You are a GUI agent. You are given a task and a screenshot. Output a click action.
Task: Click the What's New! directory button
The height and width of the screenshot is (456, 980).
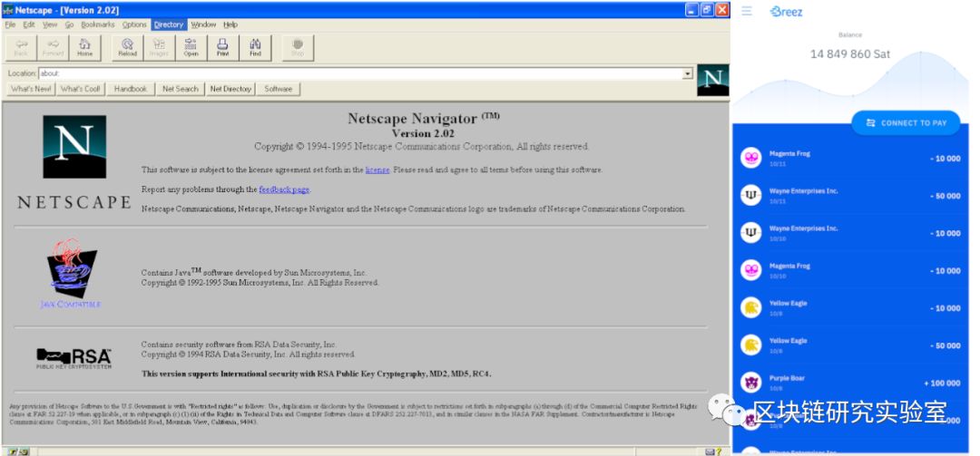point(31,90)
